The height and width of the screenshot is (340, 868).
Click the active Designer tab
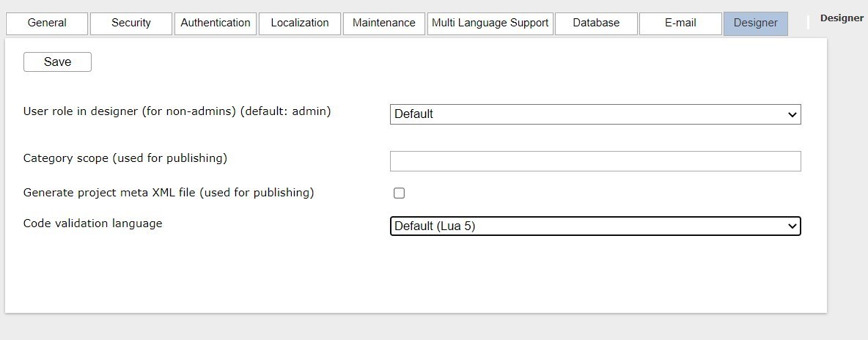pyautogui.click(x=756, y=23)
